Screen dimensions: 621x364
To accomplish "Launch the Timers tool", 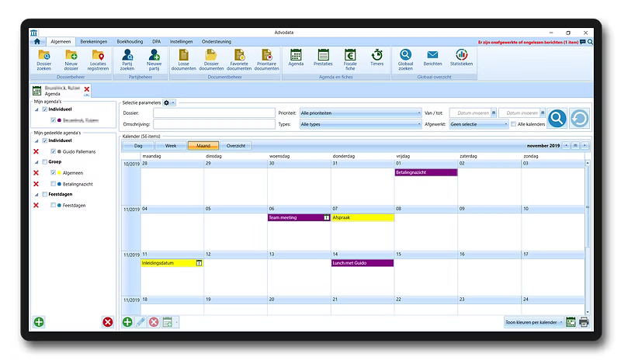I will pyautogui.click(x=376, y=59).
